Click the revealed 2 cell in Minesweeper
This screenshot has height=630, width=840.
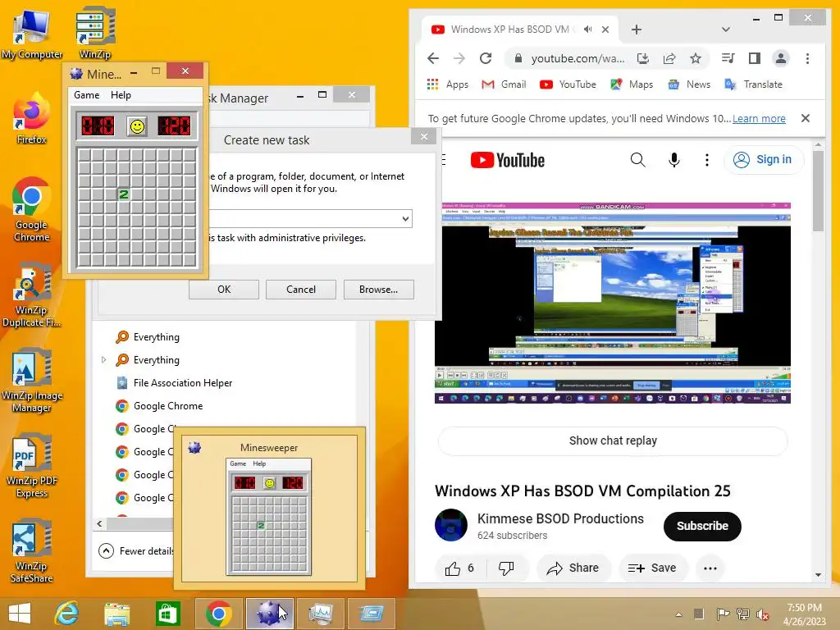click(123, 194)
